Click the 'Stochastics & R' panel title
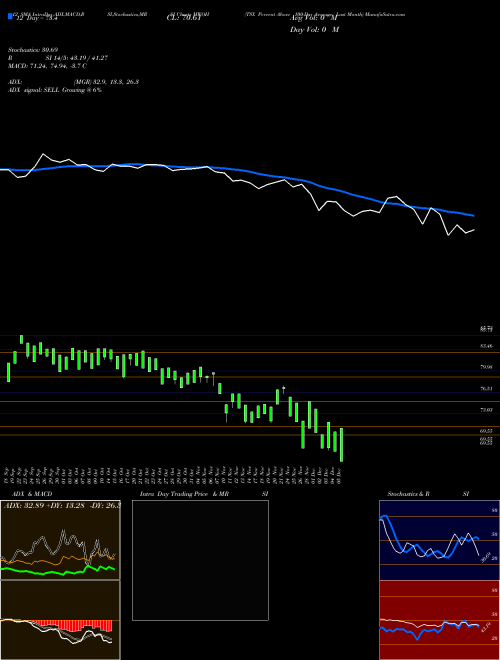Image resolution: width=500 pixels, height=660 pixels. coord(409,494)
